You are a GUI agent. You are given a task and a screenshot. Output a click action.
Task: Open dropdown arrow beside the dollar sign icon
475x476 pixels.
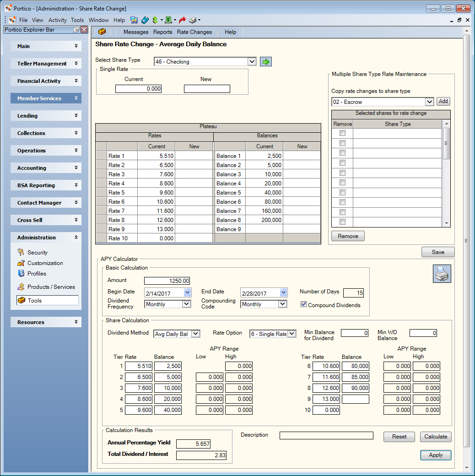[162, 20]
